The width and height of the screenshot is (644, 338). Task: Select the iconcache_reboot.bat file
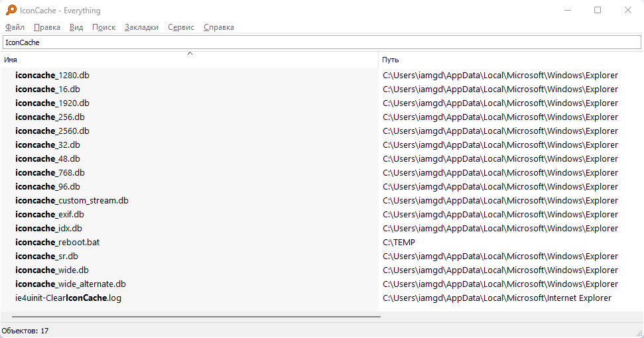pos(57,243)
